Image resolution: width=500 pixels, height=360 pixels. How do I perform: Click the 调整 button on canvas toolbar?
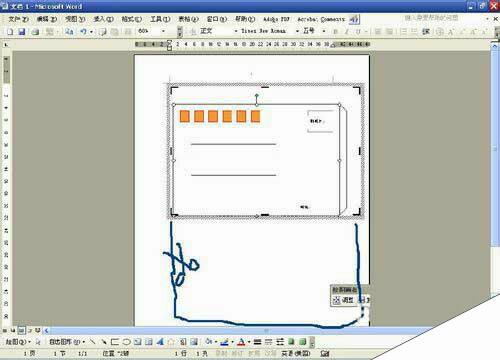tap(344, 300)
